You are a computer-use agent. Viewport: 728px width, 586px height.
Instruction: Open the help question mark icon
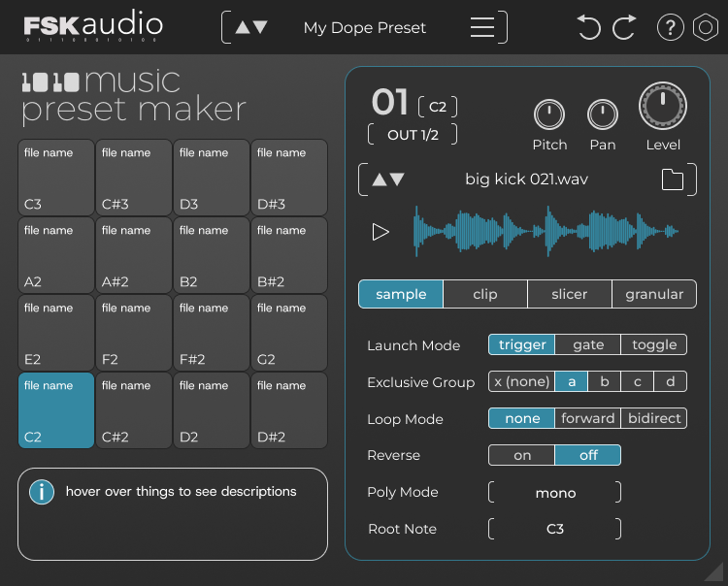point(670,27)
